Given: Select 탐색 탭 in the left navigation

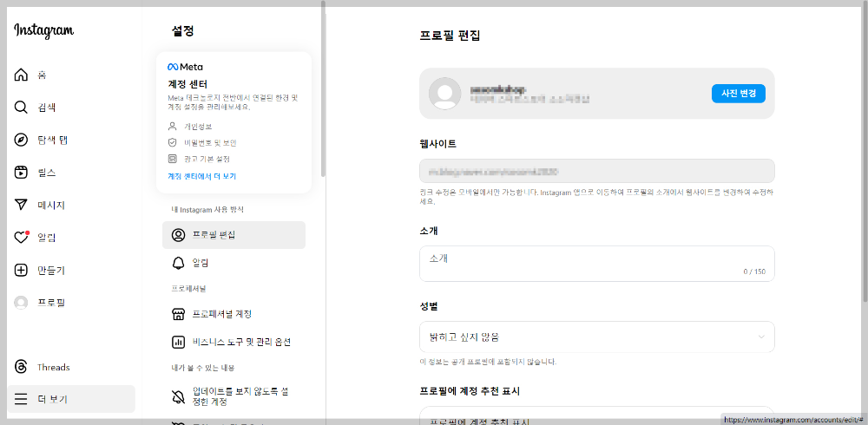Looking at the screenshot, I should (52, 140).
